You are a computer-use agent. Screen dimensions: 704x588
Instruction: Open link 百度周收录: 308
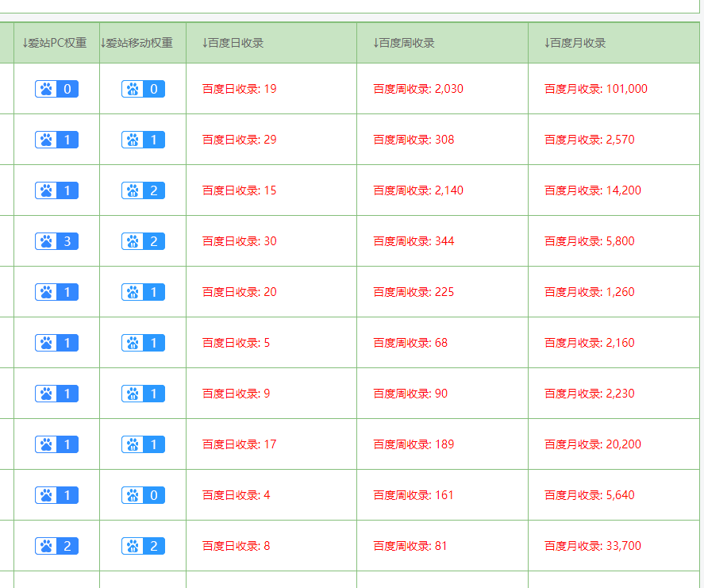point(414,140)
